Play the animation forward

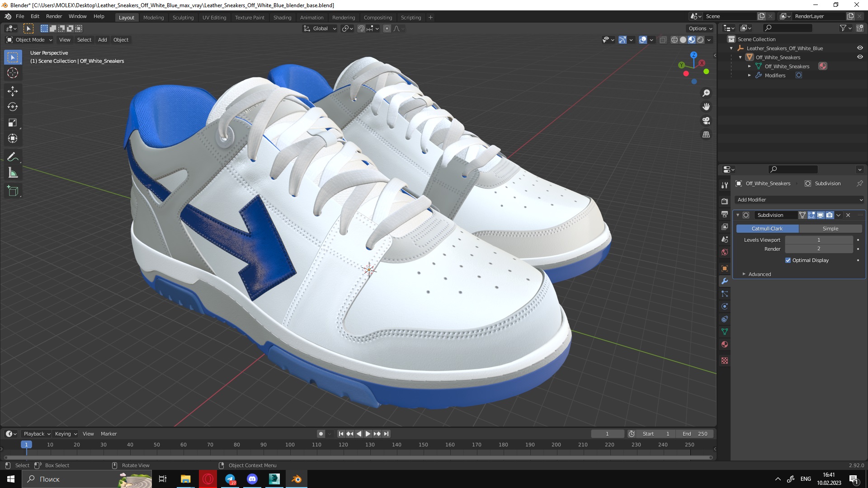[368, 434]
